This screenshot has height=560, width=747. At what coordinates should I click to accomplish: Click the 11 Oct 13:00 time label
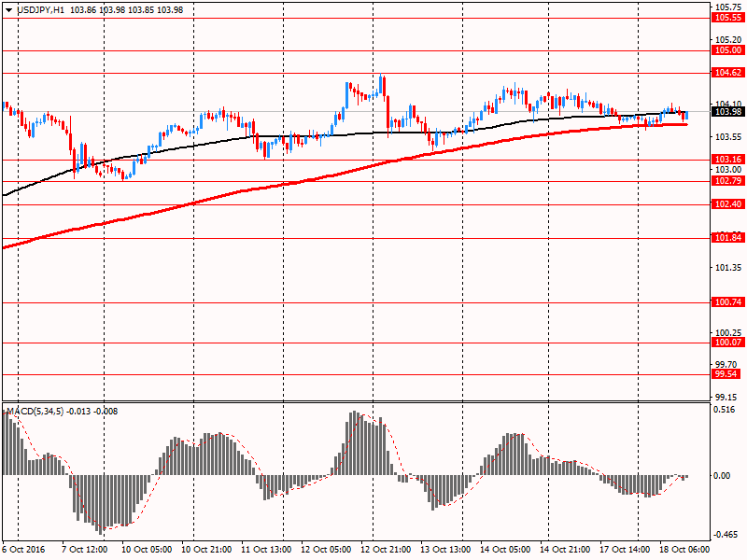(x=266, y=550)
